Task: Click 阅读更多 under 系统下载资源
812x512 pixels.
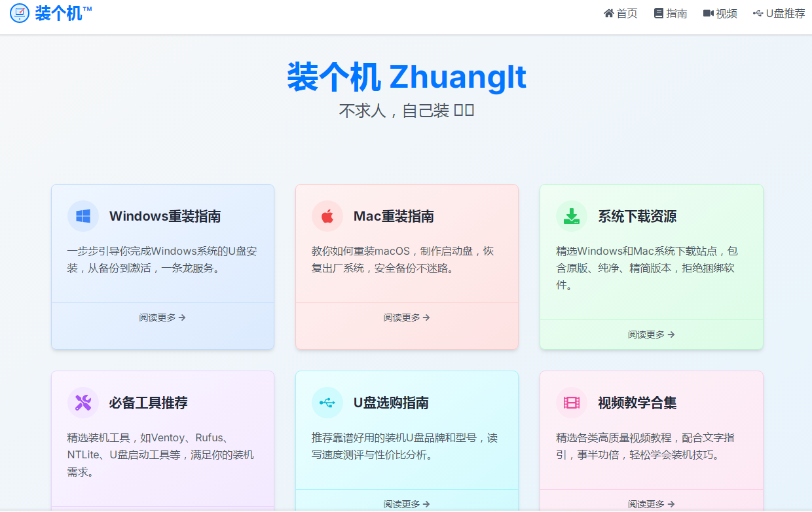Action: point(651,335)
